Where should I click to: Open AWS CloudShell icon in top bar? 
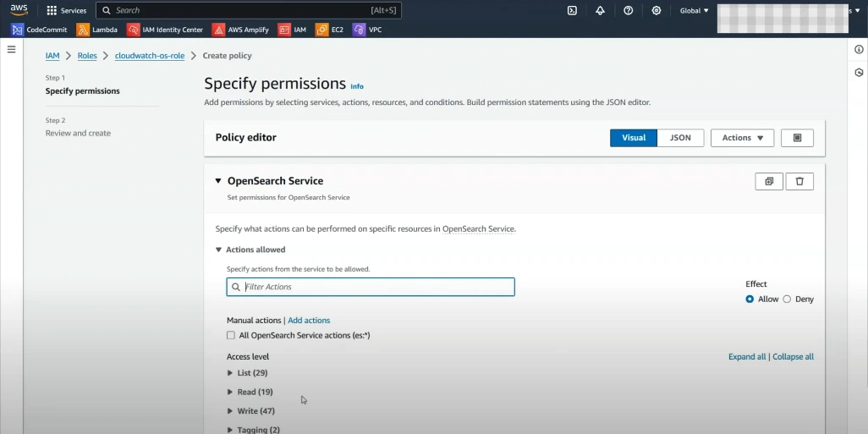572,10
